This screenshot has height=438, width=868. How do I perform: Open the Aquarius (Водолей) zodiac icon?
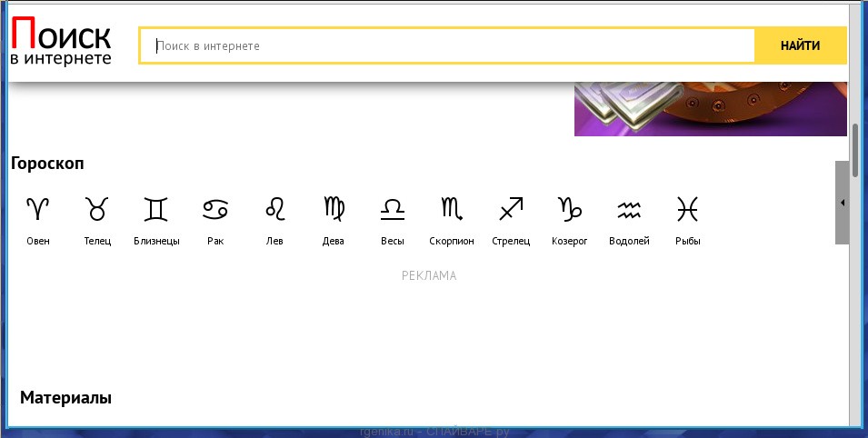[x=629, y=210]
